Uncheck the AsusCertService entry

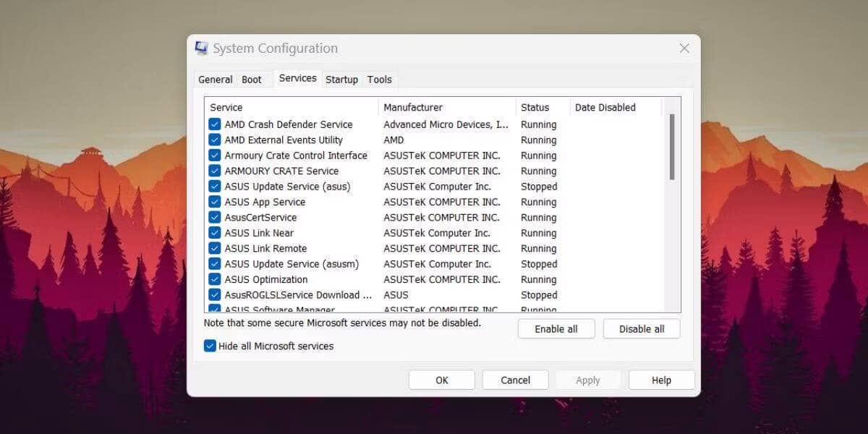[215, 217]
